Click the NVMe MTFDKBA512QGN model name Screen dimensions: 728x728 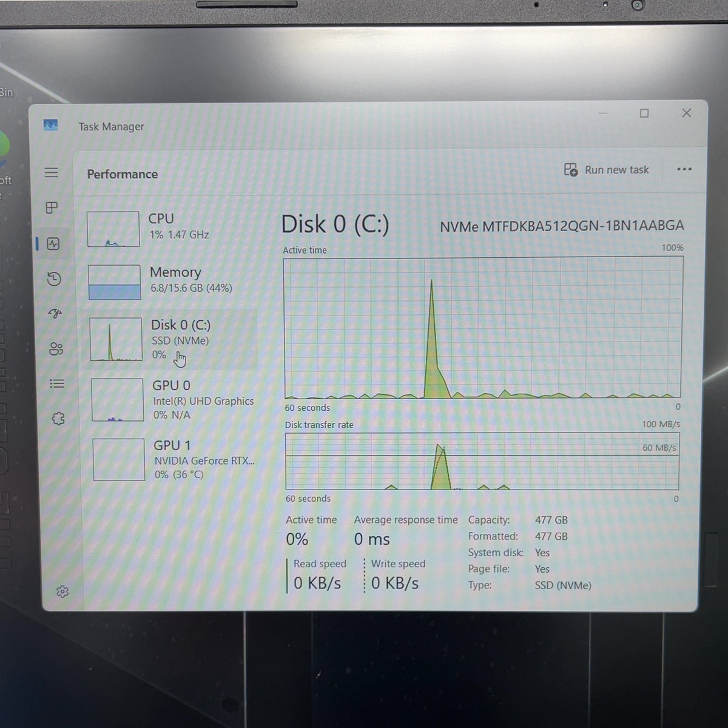(562, 226)
